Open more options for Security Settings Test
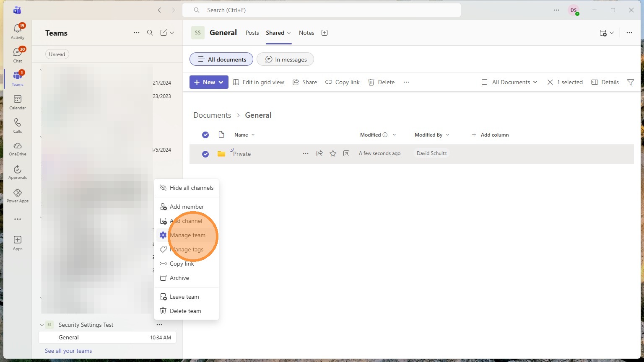The width and height of the screenshot is (644, 362). (x=159, y=325)
